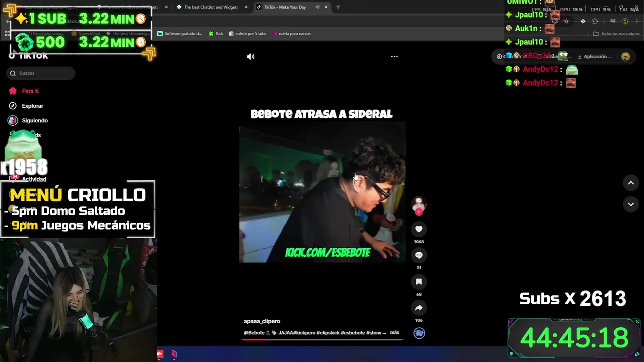This screenshot has width=644, height=362.
Task: Go to previous video with up chevron
Action: click(631, 183)
